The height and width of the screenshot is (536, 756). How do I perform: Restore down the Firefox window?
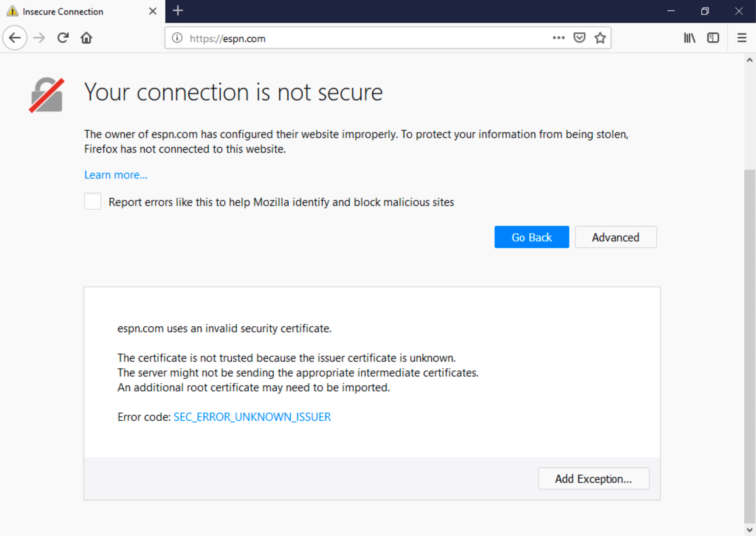tap(705, 11)
